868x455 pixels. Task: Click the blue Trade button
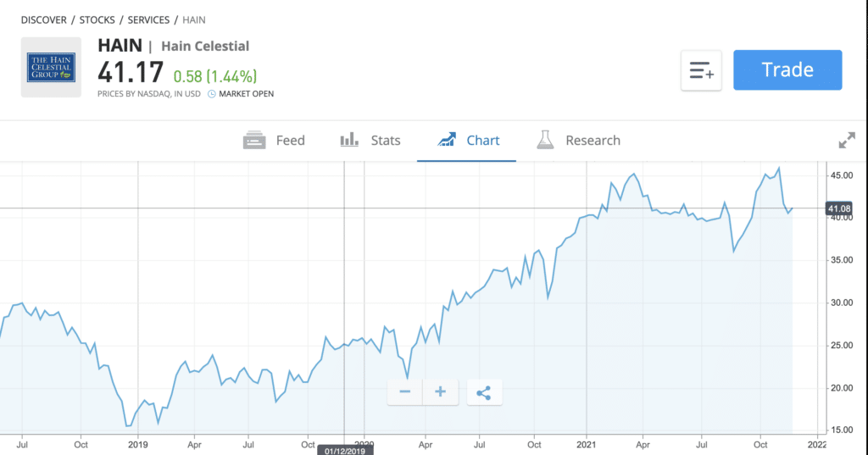[x=787, y=69]
